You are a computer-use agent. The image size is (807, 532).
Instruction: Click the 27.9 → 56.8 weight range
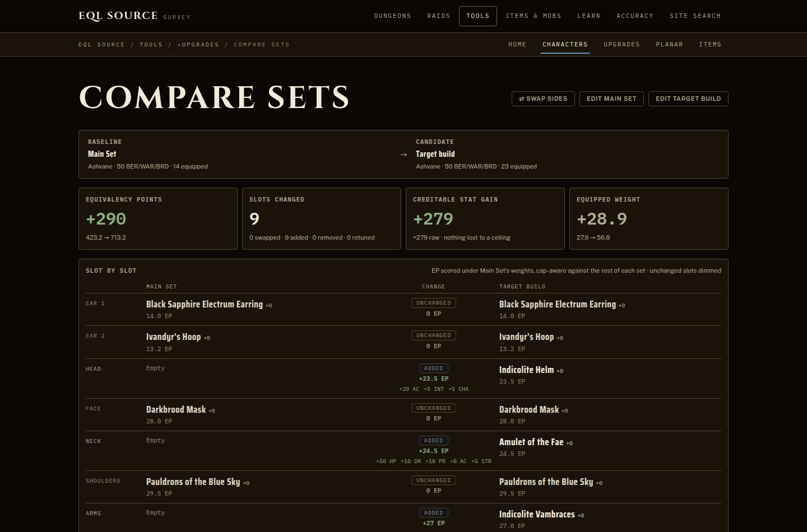point(593,237)
